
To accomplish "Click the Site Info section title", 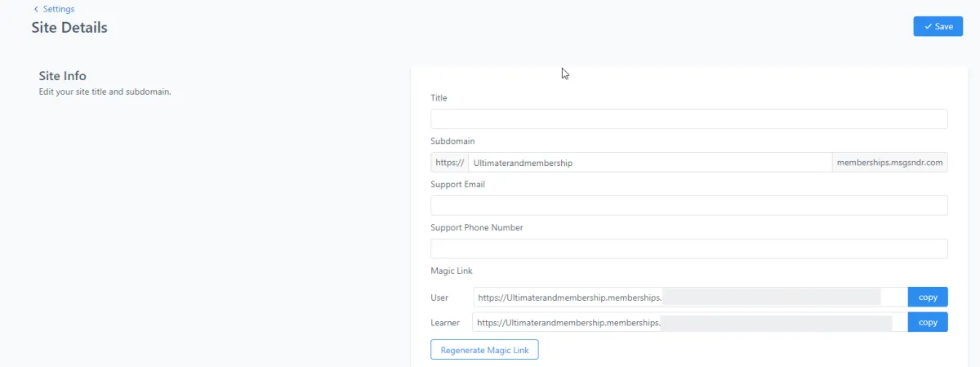I will pos(63,76).
